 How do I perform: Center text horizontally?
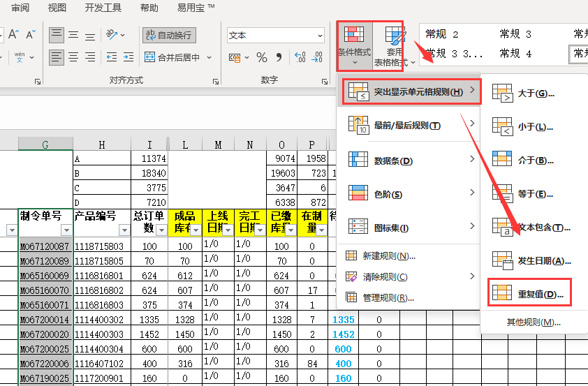pyautogui.click(x=73, y=57)
